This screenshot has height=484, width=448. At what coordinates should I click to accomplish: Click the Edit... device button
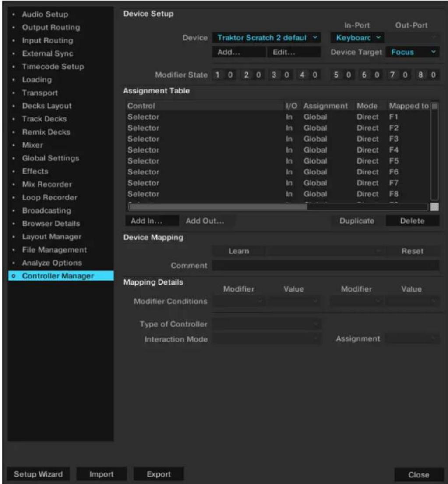294,52
